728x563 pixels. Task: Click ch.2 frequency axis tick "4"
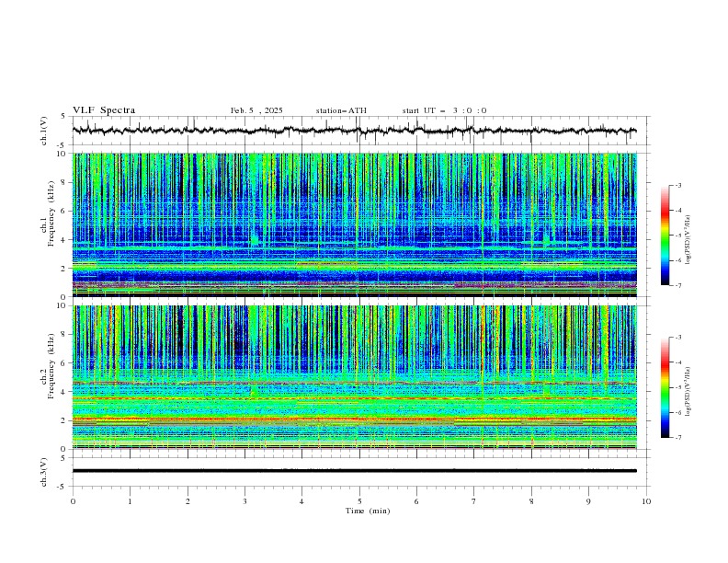click(x=64, y=392)
